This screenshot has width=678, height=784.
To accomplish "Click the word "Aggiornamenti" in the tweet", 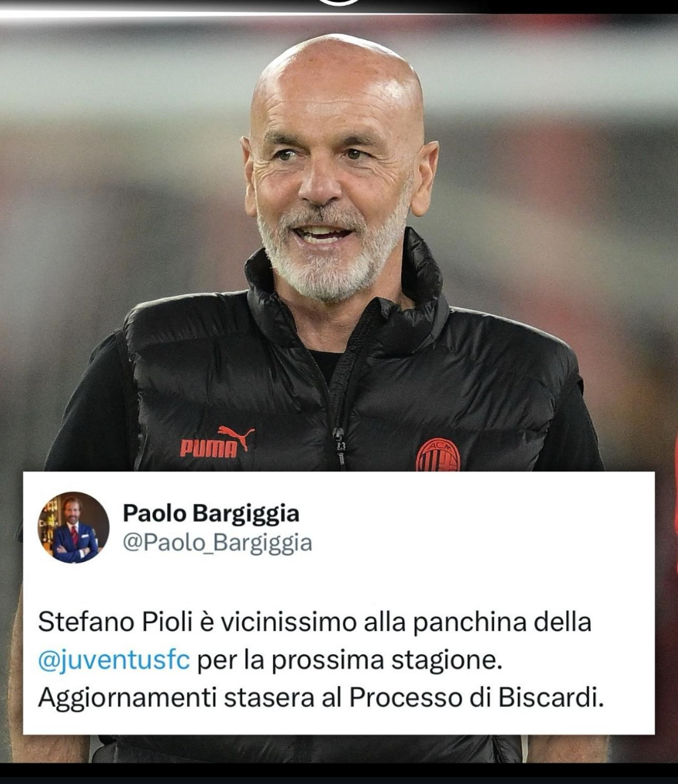I will pyautogui.click(x=127, y=699).
